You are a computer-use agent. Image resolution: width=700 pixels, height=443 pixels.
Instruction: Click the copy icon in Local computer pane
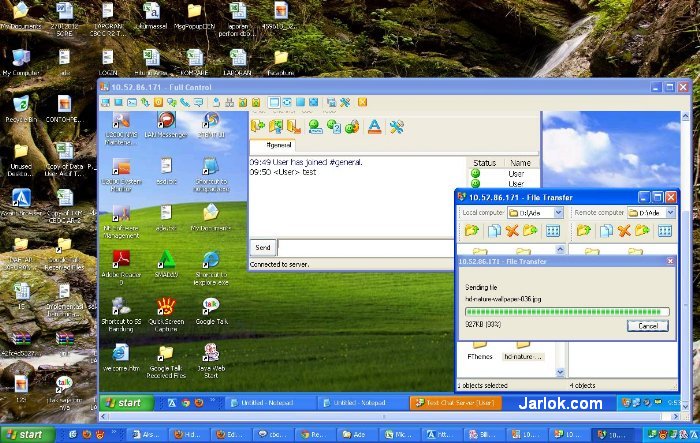pyautogui.click(x=494, y=231)
